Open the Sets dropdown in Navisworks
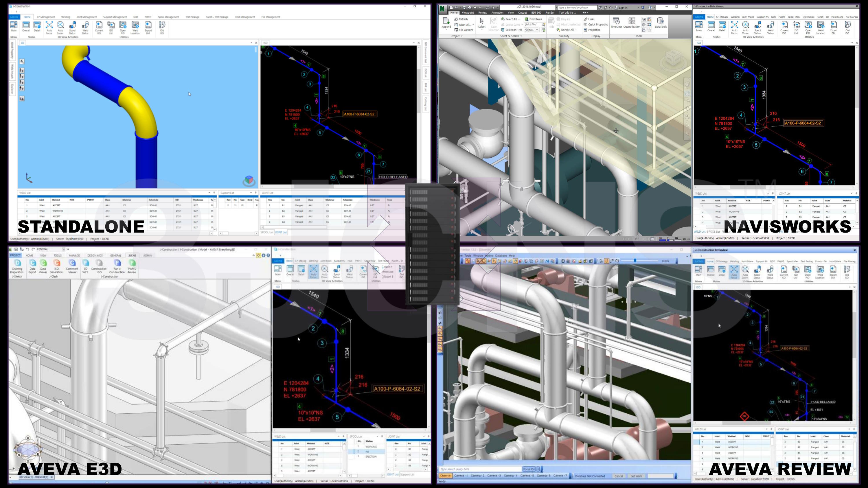Image resolution: width=868 pixels, height=488 pixels. pyautogui.click(x=537, y=30)
